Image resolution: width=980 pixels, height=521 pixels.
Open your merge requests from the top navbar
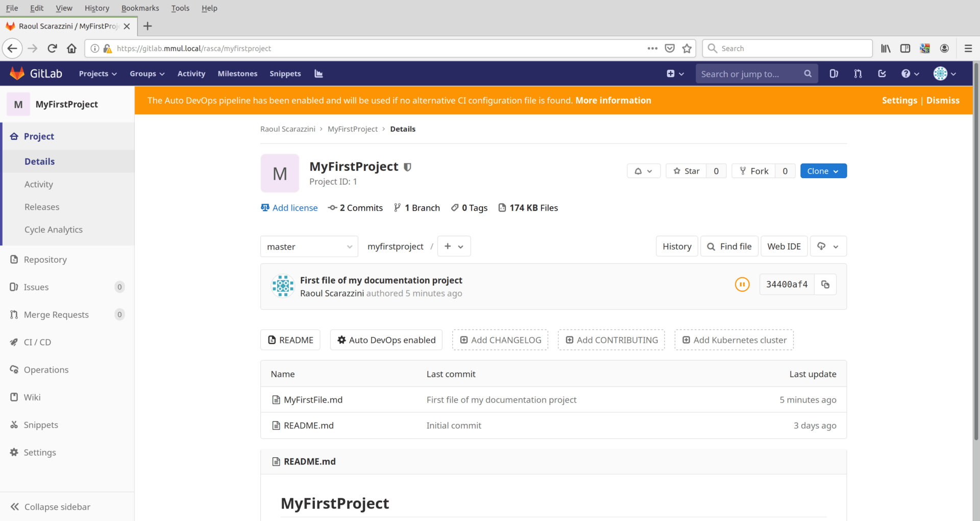(857, 73)
